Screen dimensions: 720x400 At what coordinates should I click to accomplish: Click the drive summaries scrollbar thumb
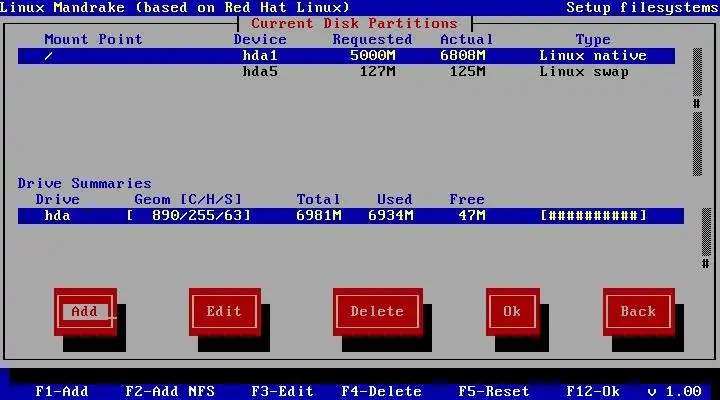tap(706, 264)
